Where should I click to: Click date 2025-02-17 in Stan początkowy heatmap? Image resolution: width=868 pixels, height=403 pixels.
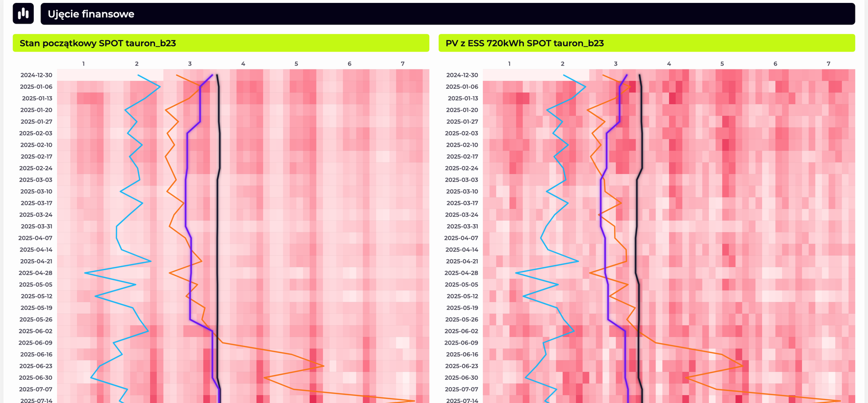[37, 156]
